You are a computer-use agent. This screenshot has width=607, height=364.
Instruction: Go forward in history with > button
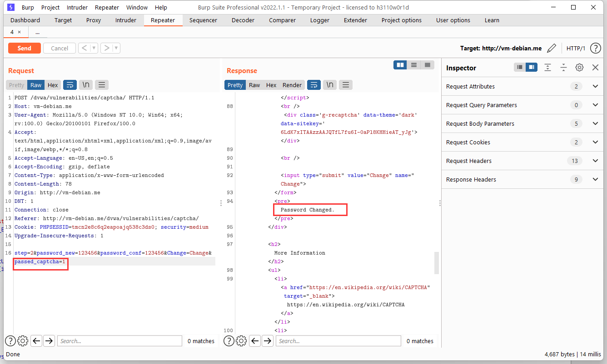click(x=106, y=48)
